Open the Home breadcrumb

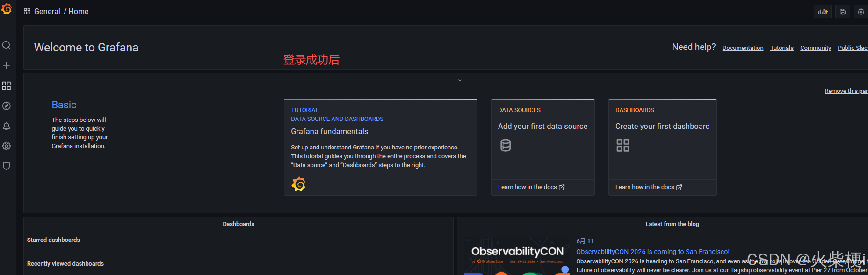(x=79, y=11)
